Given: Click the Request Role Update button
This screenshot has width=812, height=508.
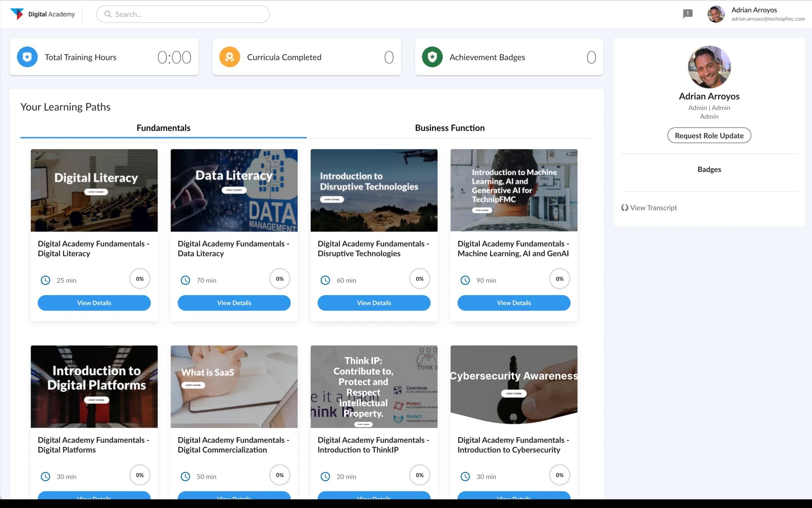Looking at the screenshot, I should point(709,135).
